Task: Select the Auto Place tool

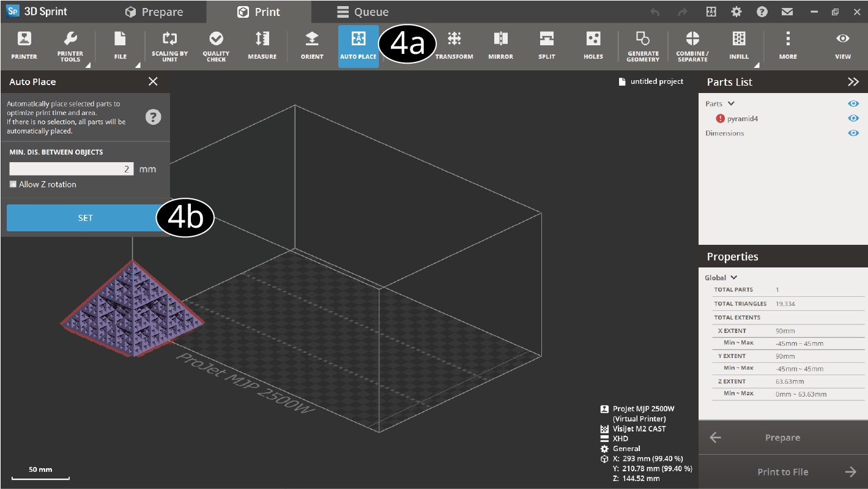Action: pos(358,46)
